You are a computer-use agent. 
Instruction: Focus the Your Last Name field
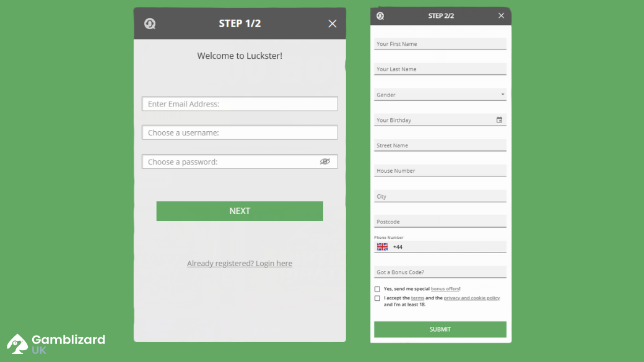pyautogui.click(x=440, y=69)
